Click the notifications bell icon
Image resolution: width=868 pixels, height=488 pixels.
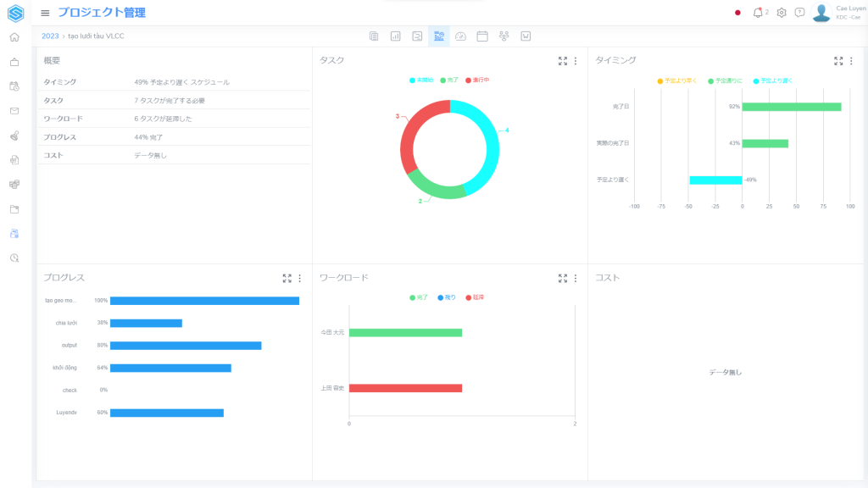[758, 13]
